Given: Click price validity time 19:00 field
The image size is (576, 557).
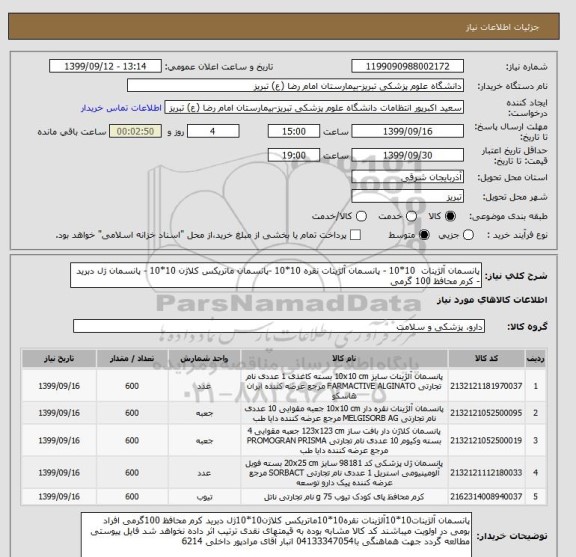Looking at the screenshot, I should [x=294, y=155].
